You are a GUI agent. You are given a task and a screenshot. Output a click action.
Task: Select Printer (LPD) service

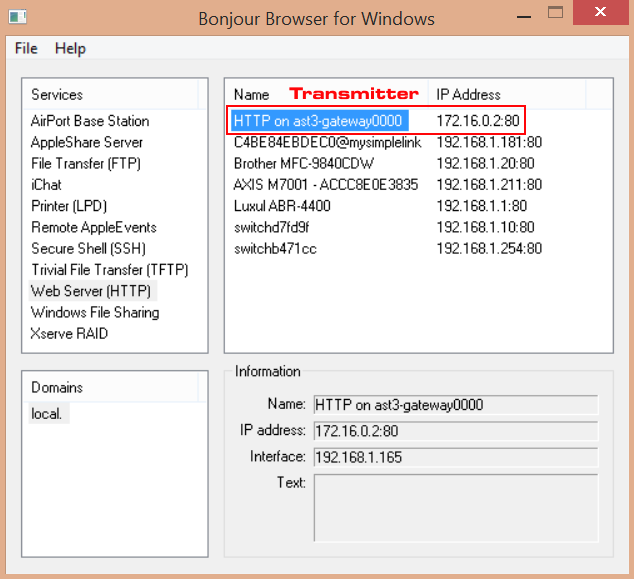tap(69, 206)
